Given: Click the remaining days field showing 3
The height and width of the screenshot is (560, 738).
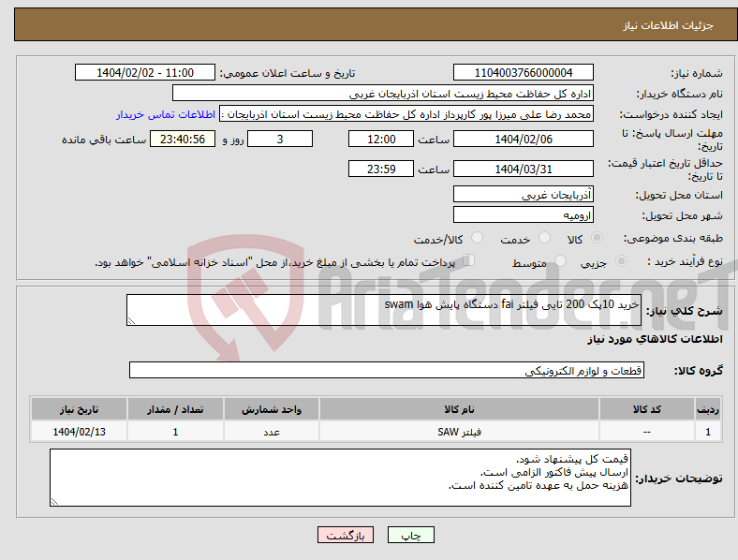Looking at the screenshot, I should 280,139.
